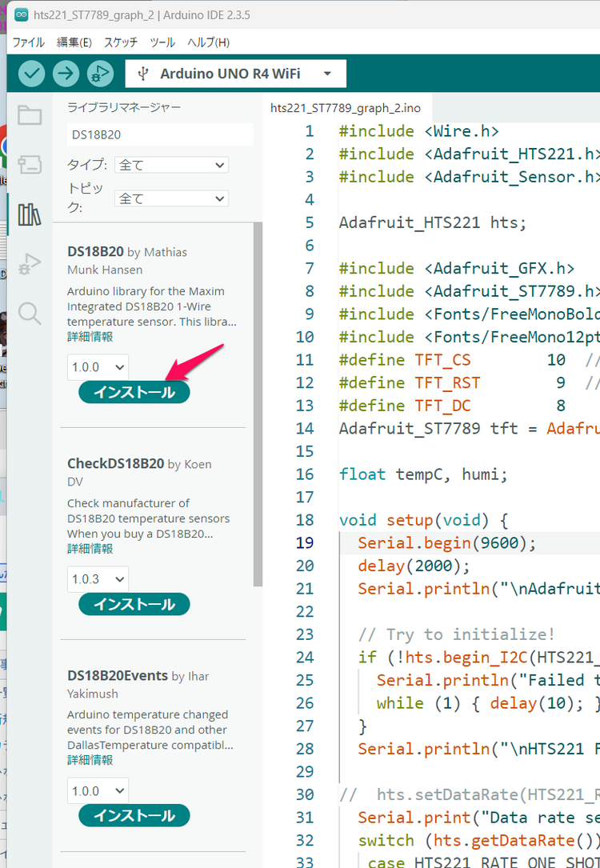
Task: Open the トピック filter dropdown
Action: [x=171, y=198]
